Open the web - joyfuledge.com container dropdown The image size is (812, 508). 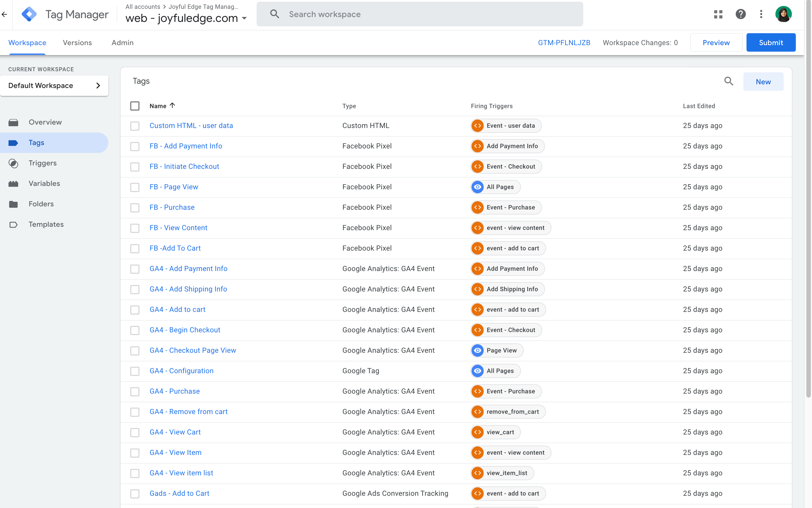tap(186, 18)
